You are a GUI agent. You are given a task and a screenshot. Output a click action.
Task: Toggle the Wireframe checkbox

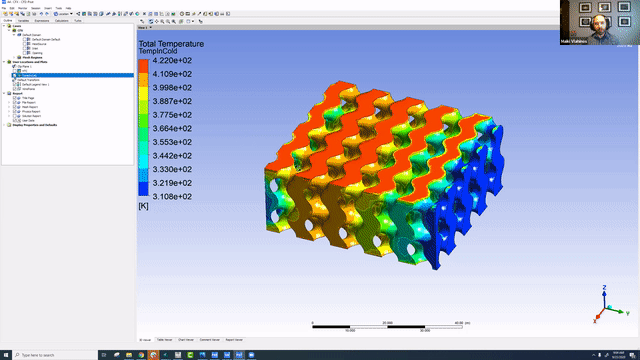click(x=14, y=89)
